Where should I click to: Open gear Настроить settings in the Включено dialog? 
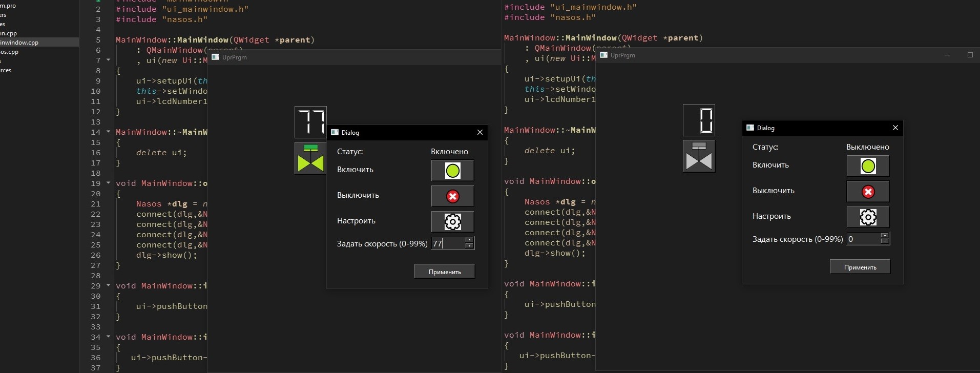pyautogui.click(x=452, y=221)
